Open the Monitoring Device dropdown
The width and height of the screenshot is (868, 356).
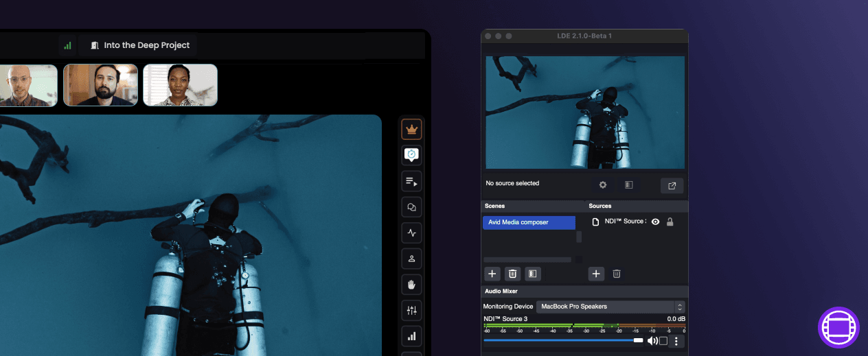pyautogui.click(x=610, y=307)
